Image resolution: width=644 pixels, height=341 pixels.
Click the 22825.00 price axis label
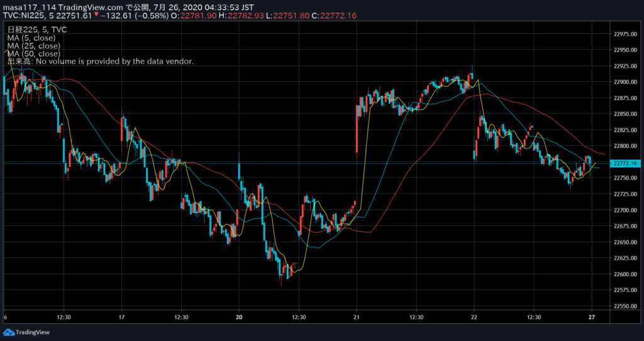click(625, 130)
